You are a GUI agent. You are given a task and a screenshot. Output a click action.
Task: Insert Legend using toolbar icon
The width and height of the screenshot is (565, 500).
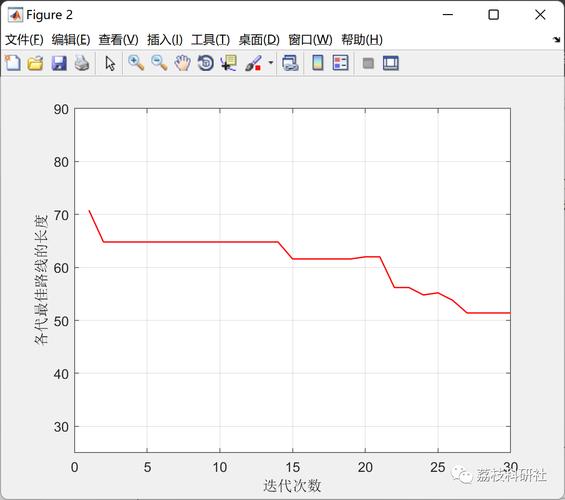click(x=341, y=63)
